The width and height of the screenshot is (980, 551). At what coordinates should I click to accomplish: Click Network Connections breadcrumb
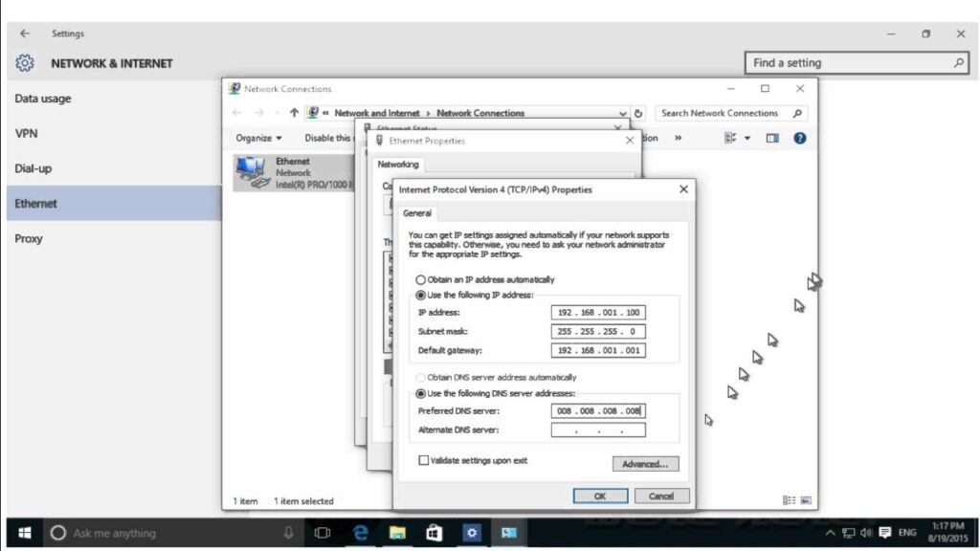(480, 113)
